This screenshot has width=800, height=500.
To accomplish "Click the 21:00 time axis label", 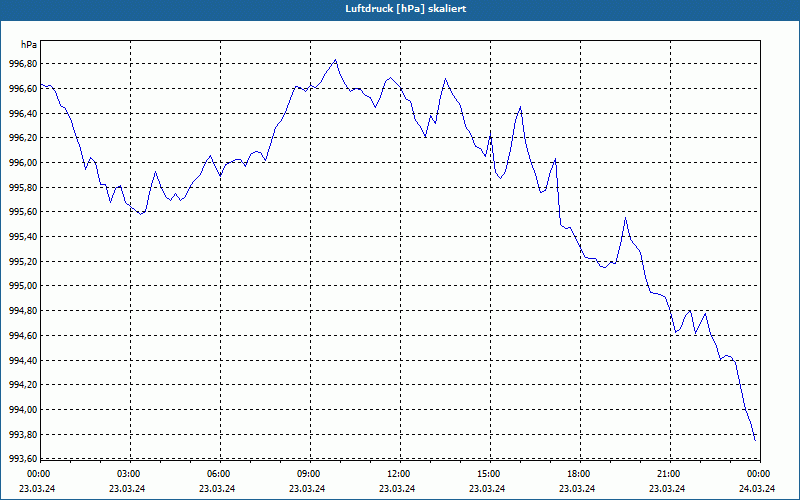I will (669, 473).
